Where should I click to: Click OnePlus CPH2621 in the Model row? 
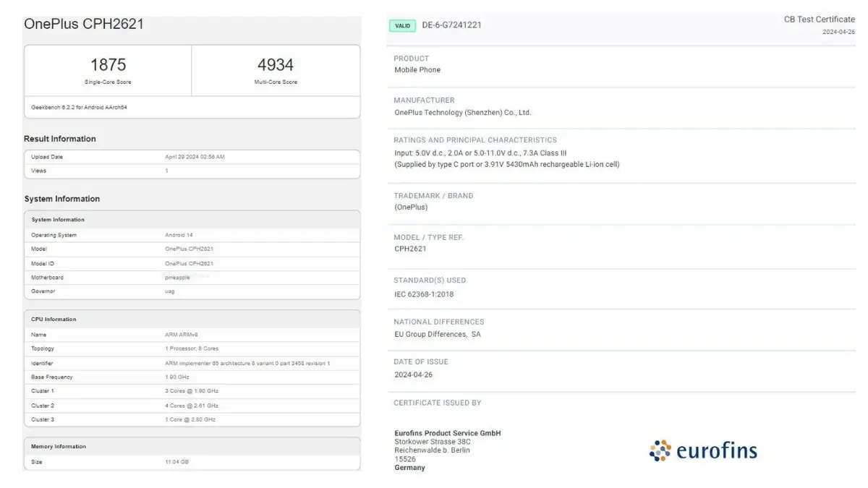coord(189,249)
